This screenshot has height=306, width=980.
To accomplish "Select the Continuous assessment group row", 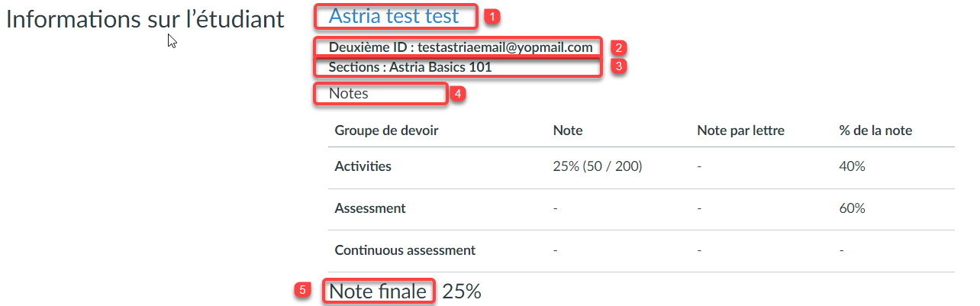I will pos(641,250).
